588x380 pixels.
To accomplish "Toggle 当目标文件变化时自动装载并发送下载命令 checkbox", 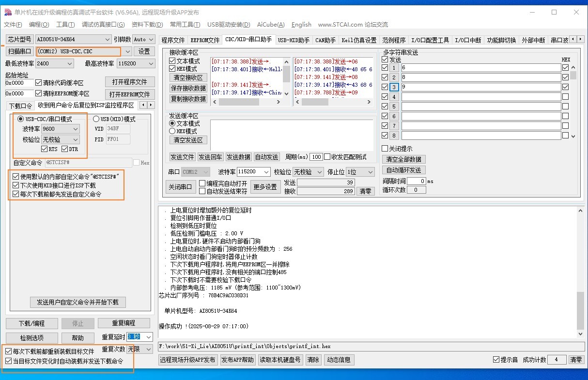I will click(x=8, y=361).
